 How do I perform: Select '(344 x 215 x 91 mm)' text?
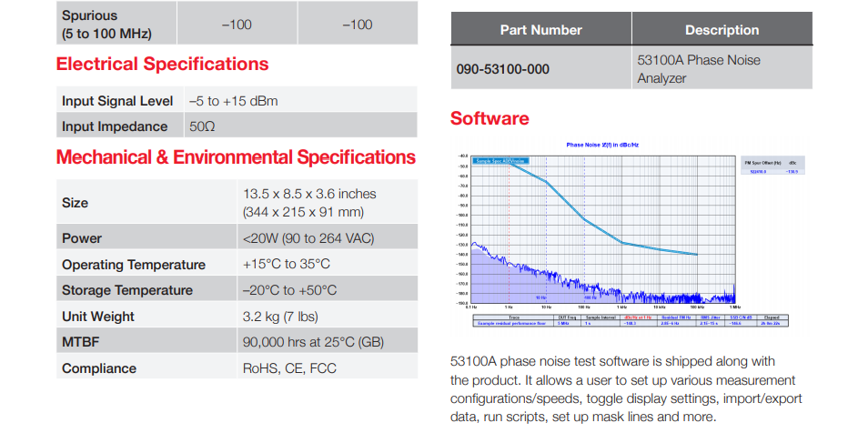coord(303,212)
